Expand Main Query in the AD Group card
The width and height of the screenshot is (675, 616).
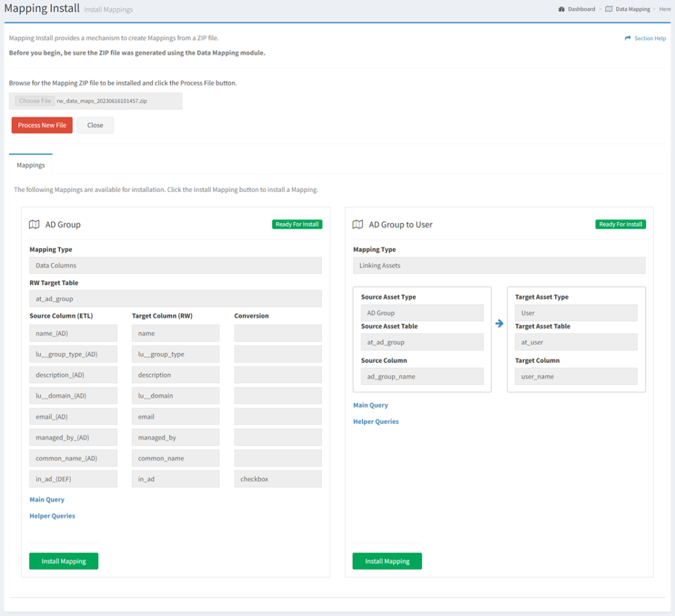47,499
